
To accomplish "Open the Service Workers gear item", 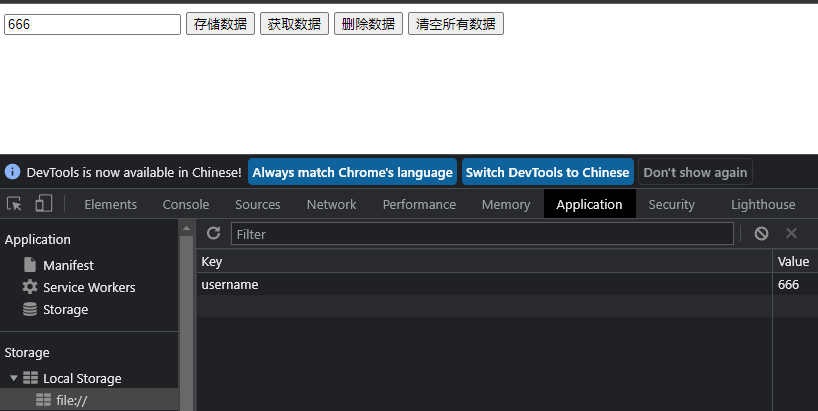I will coord(88,287).
